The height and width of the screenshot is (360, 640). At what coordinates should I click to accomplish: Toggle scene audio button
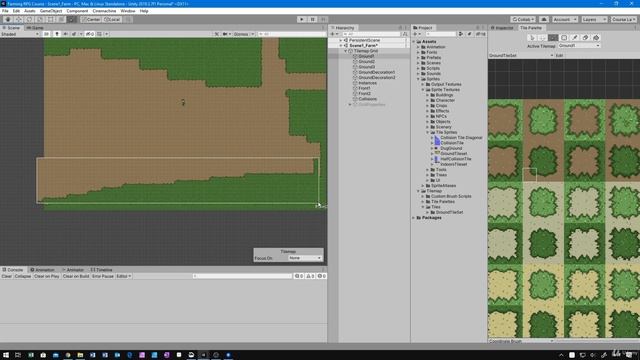[x=65, y=34]
